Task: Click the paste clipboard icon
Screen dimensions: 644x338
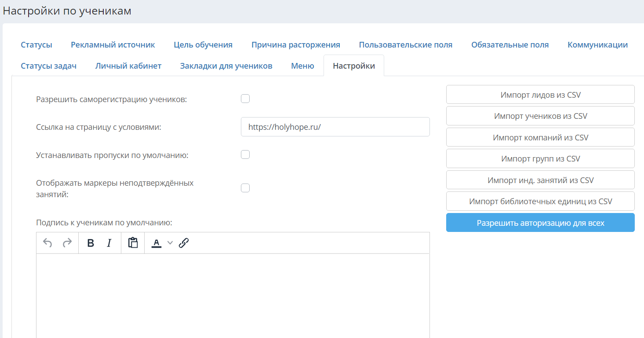Action: [x=133, y=243]
